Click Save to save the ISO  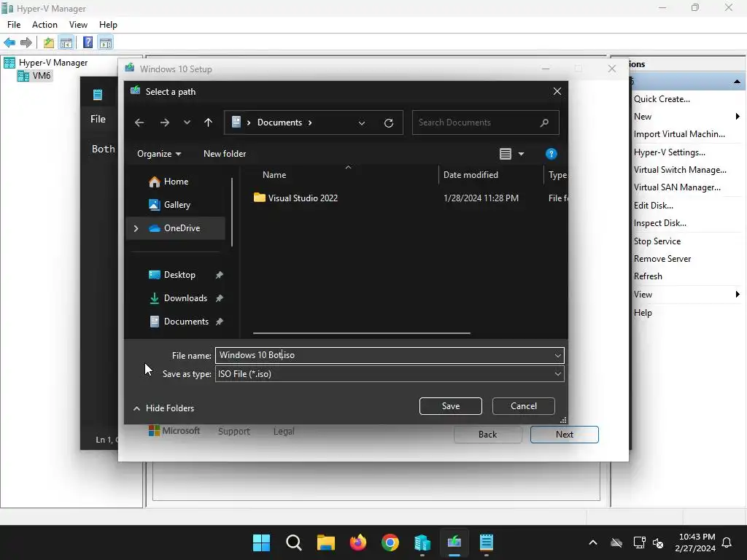tap(451, 406)
